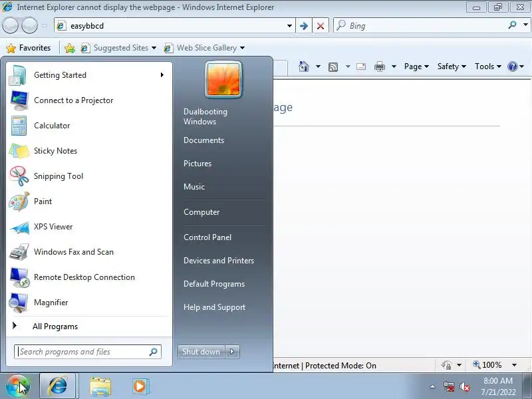Image resolution: width=532 pixels, height=399 pixels.
Task: Open the Pictures library
Action: point(198,164)
